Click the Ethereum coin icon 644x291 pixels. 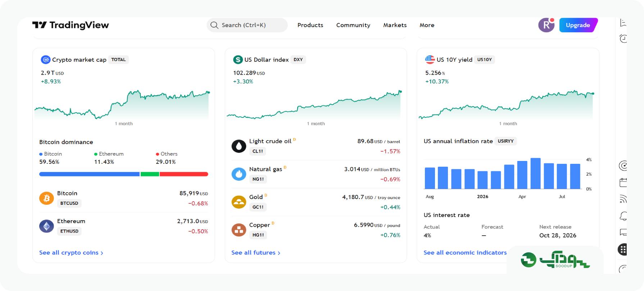[x=46, y=226]
